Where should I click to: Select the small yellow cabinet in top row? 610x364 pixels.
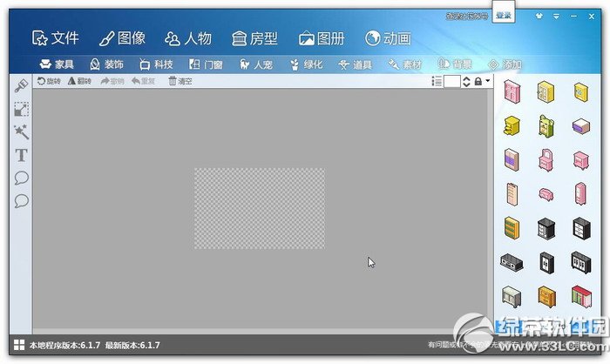(x=581, y=92)
